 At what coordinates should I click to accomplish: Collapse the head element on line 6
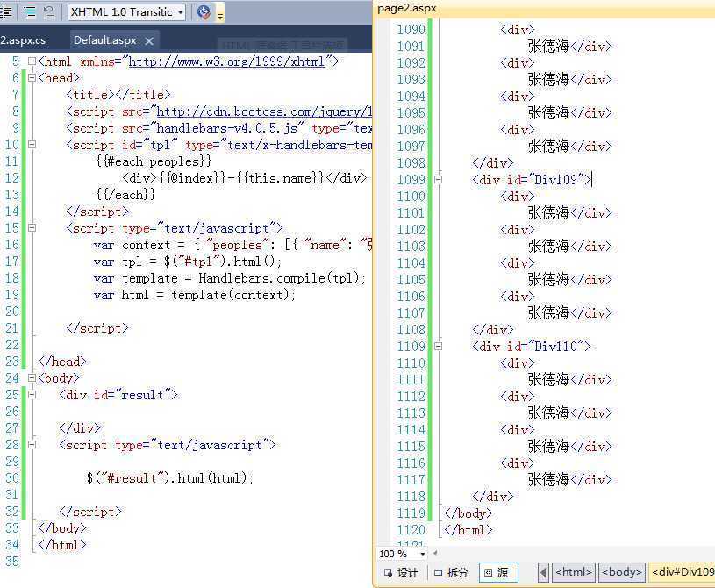coord(32,78)
